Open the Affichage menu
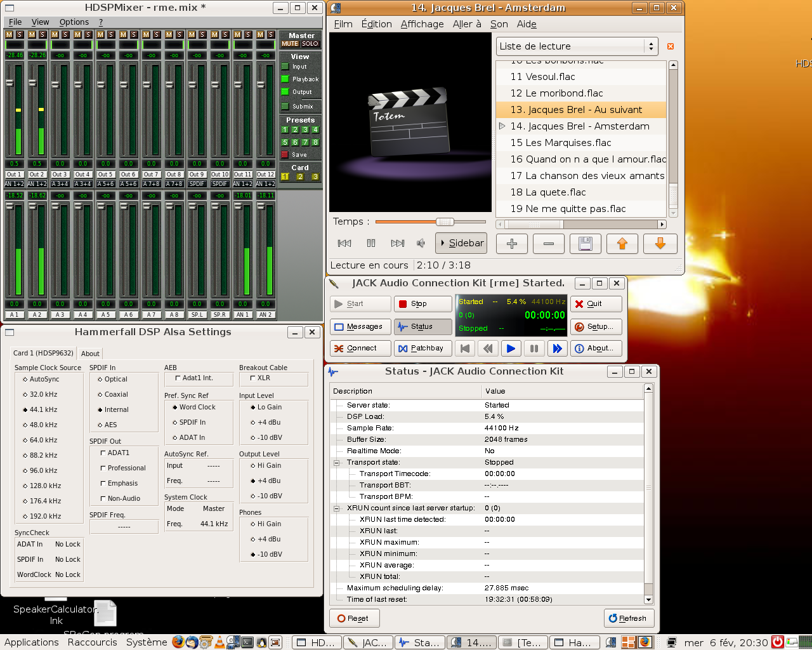 pos(422,24)
